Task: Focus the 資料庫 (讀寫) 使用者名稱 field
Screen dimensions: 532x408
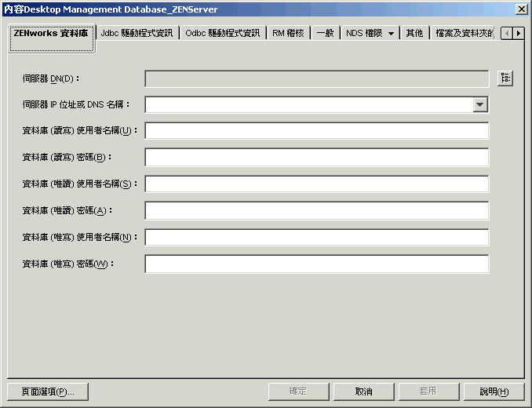Action: coord(316,130)
